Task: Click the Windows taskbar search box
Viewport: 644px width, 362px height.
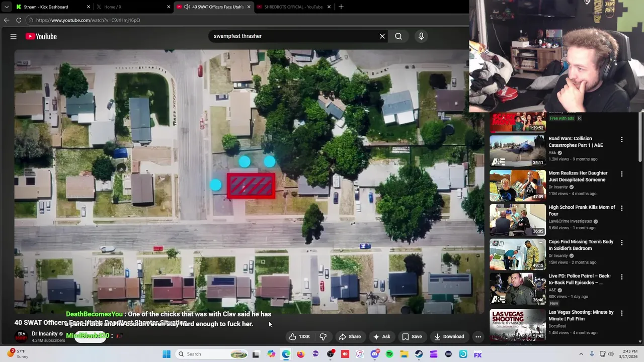Action: tap(210, 354)
